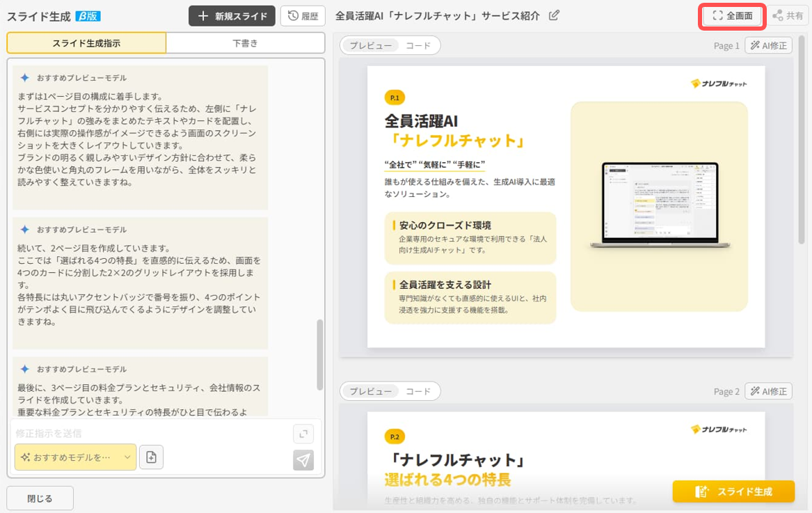Click the 安心のクローズド環境 card
The width and height of the screenshot is (812, 513).
click(x=470, y=238)
